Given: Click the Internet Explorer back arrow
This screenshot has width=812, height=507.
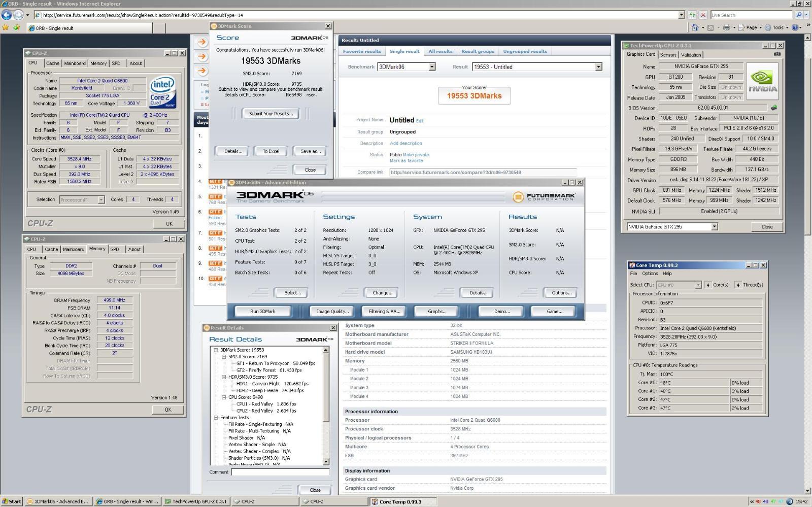Looking at the screenshot, I should 7,15.
